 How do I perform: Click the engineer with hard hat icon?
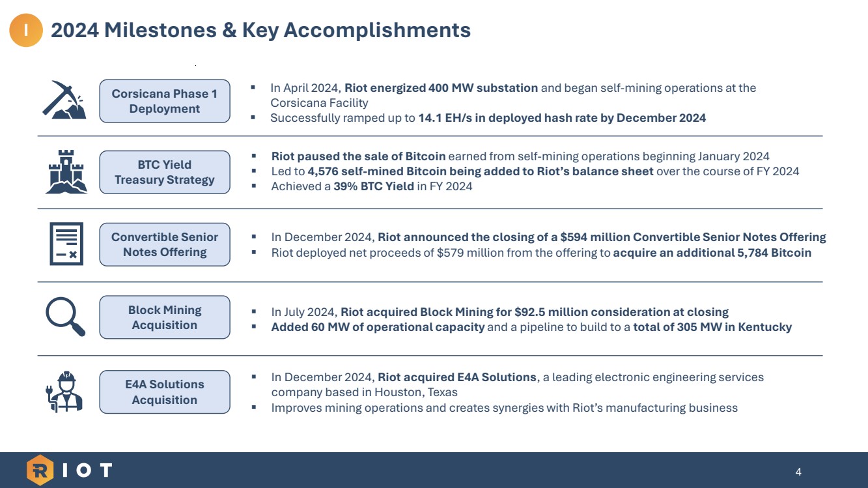pos(66,392)
